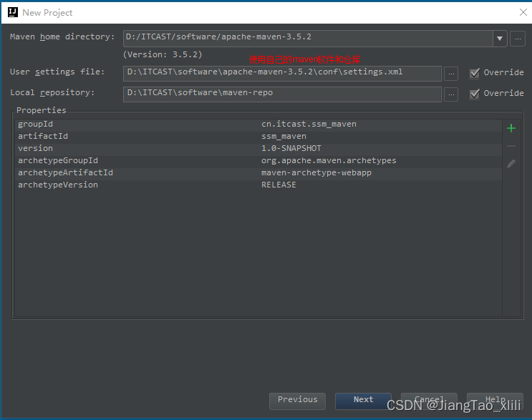
Task: Click the green plus add property icon
Action: click(x=511, y=128)
